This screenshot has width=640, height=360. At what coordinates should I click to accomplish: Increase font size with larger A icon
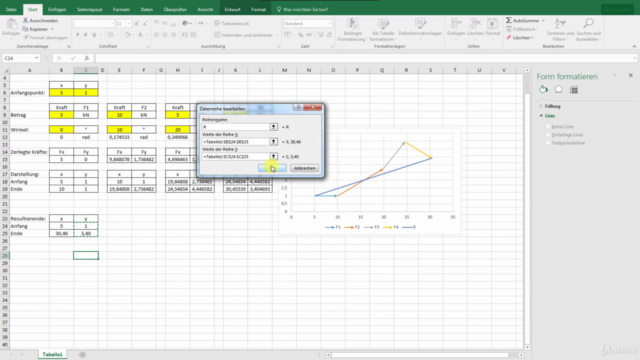point(137,24)
